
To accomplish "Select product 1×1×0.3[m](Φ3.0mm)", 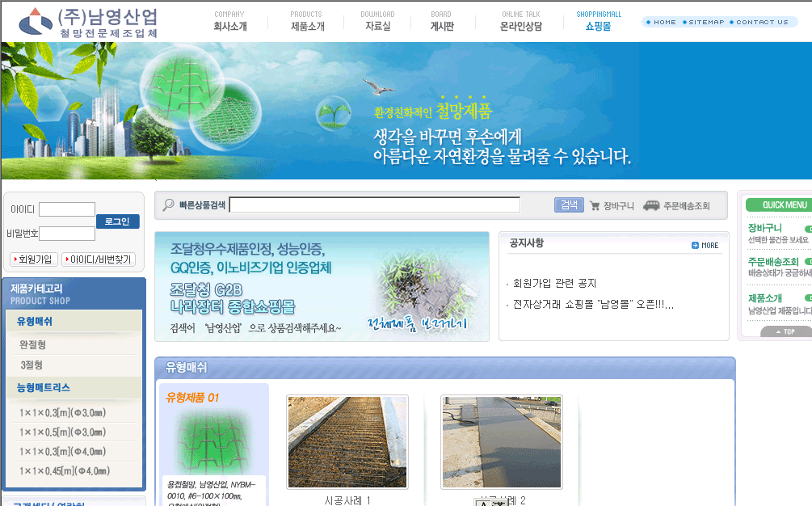I will tap(63, 413).
